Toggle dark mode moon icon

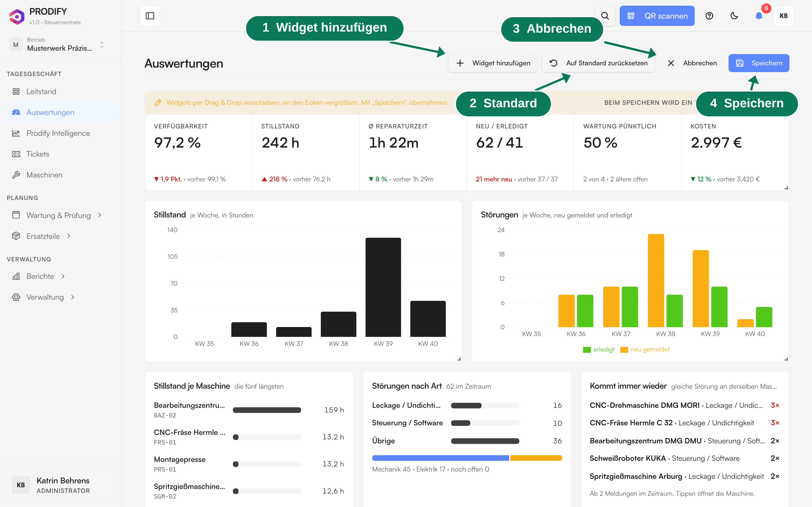click(734, 16)
